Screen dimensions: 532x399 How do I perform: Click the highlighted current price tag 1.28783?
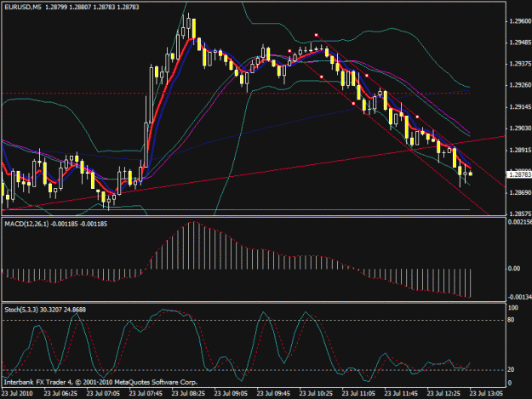tap(519, 174)
